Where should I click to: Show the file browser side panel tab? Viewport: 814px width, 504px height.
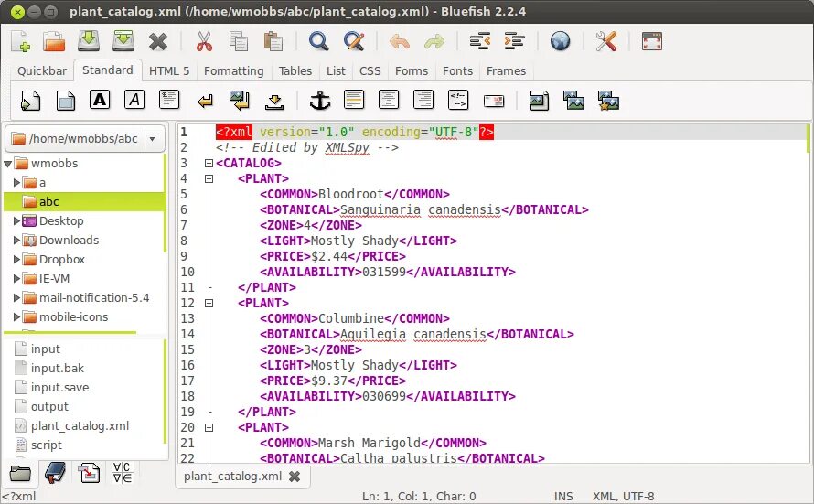pyautogui.click(x=20, y=474)
